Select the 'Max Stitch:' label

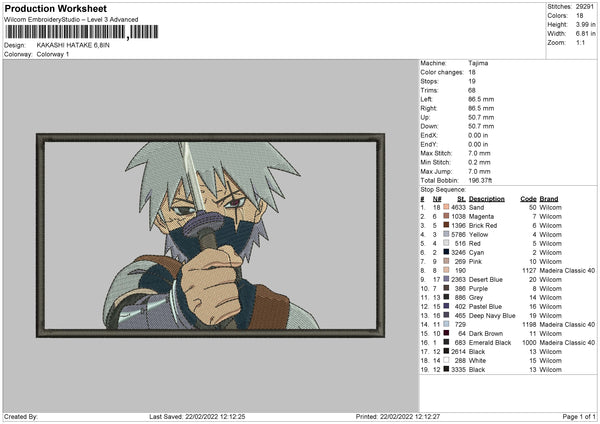(x=436, y=153)
